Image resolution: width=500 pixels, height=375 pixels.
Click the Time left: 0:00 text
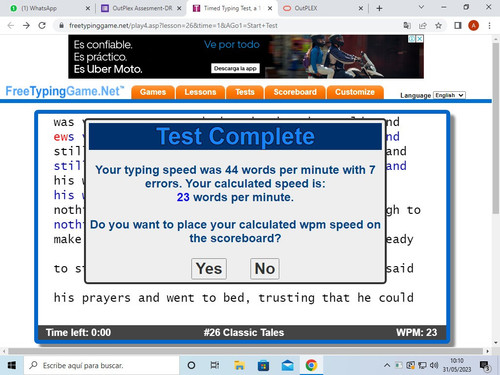tap(78, 332)
